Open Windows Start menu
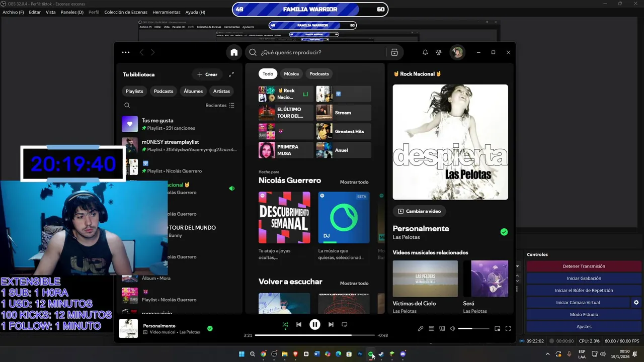Viewport: 644px width, 362px height. click(x=242, y=354)
